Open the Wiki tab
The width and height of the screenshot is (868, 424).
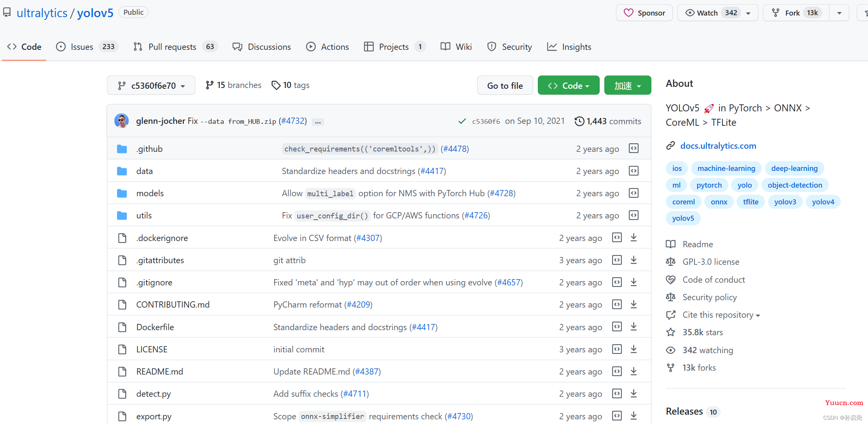click(456, 47)
